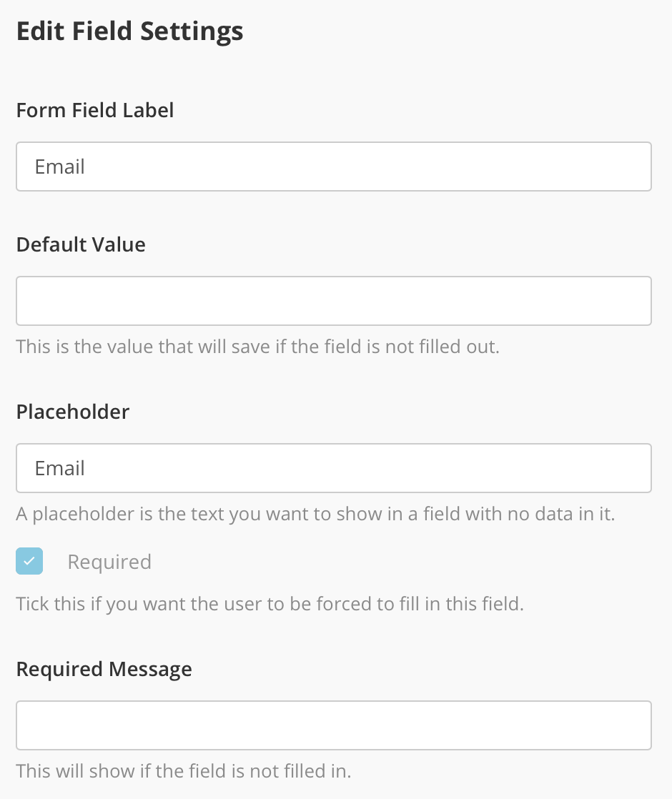Screen dimensions: 672x799
Task: Click the Form Field Label heading
Action: 94,110
